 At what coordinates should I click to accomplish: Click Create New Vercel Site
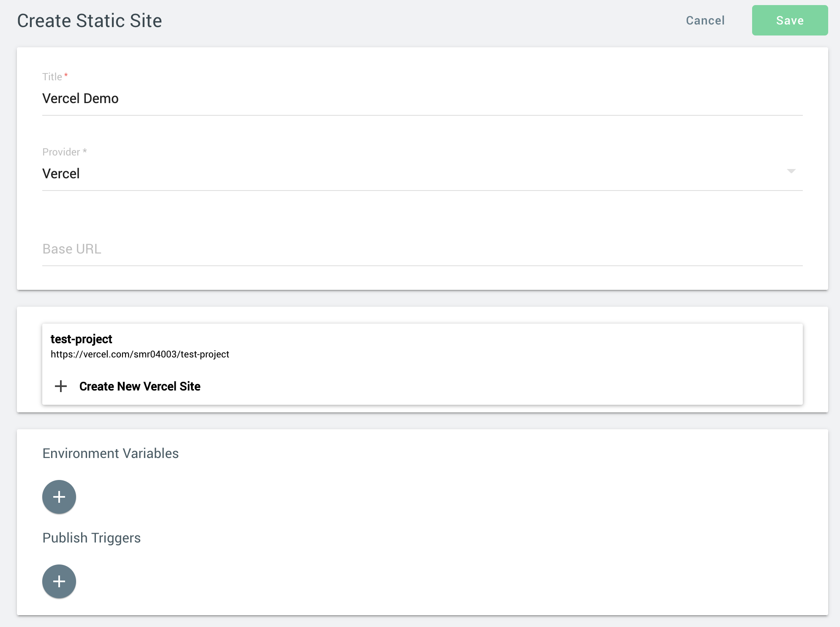(140, 386)
